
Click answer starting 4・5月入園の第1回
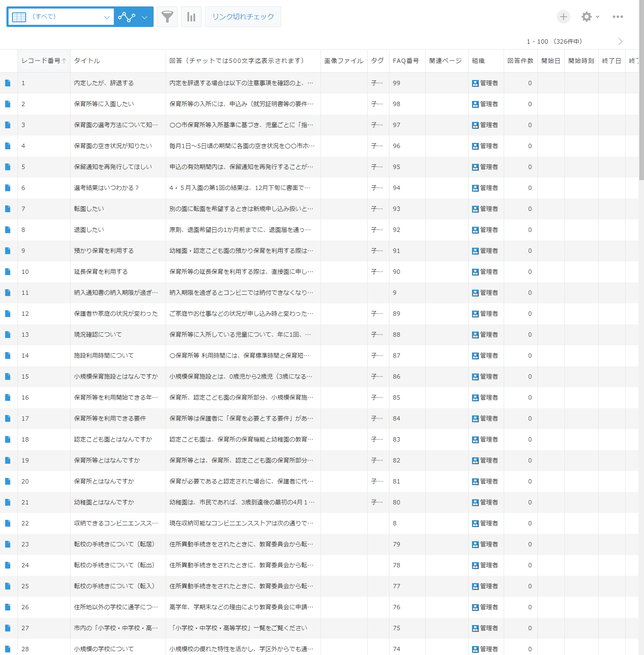point(240,188)
